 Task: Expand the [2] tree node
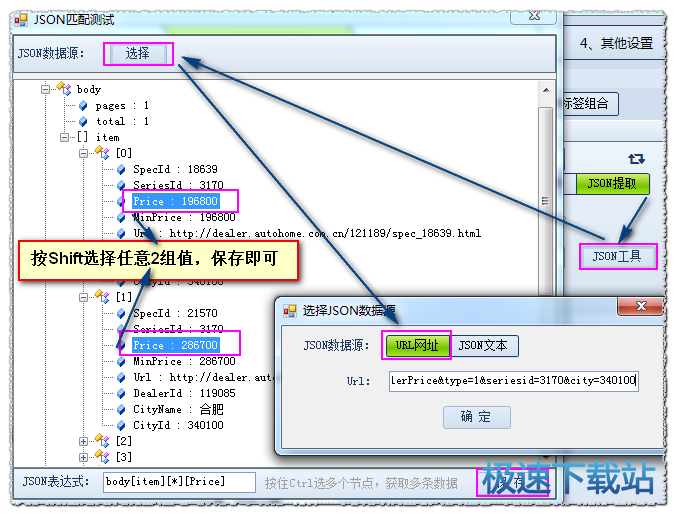tap(84, 441)
